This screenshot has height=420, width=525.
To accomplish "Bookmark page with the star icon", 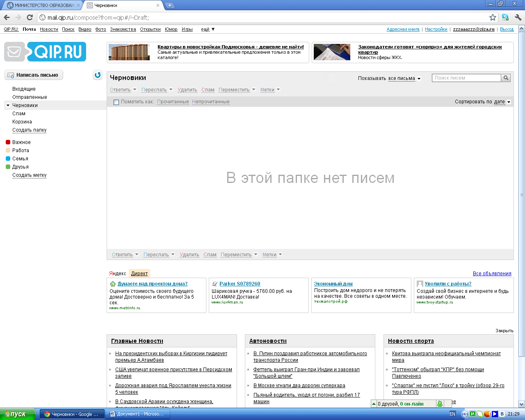I will point(493,17).
